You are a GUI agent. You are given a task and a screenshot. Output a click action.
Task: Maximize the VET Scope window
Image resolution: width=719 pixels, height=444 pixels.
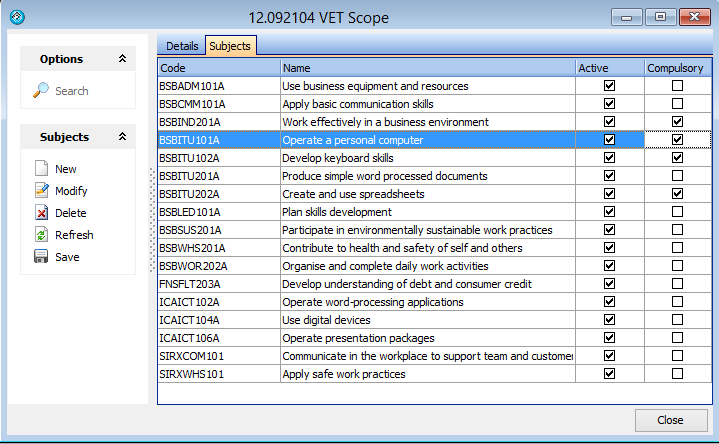point(660,17)
